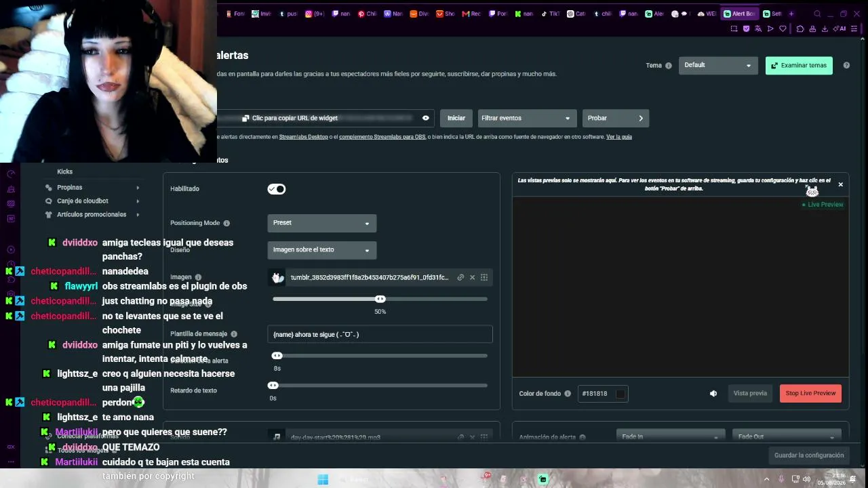Open the Fade Out animation dropdown
This screenshot has height=488, width=868.
[x=787, y=436]
